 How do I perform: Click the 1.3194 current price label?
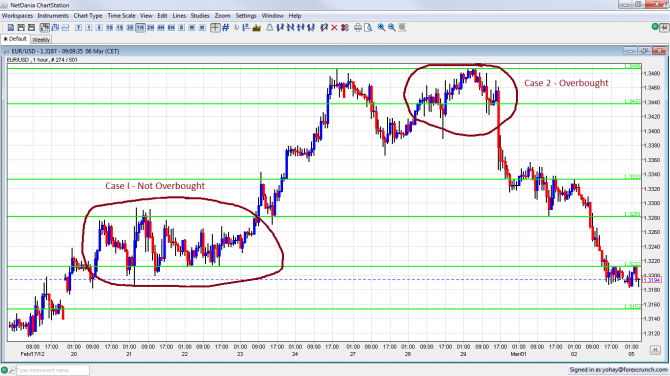coord(652,280)
